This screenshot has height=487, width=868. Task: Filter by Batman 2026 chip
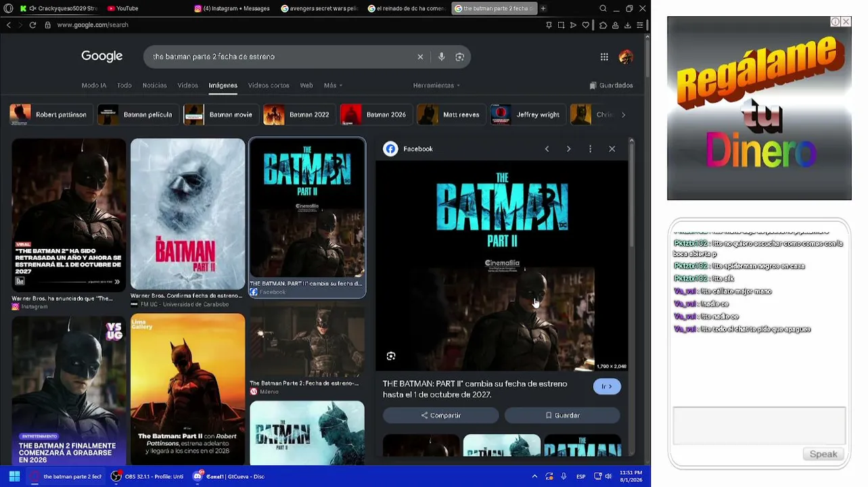click(x=375, y=114)
